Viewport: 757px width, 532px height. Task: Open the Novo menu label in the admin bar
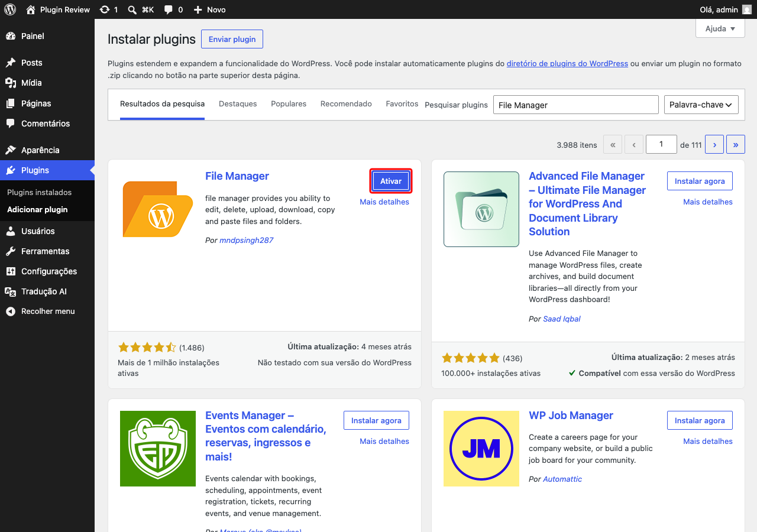[x=216, y=9]
